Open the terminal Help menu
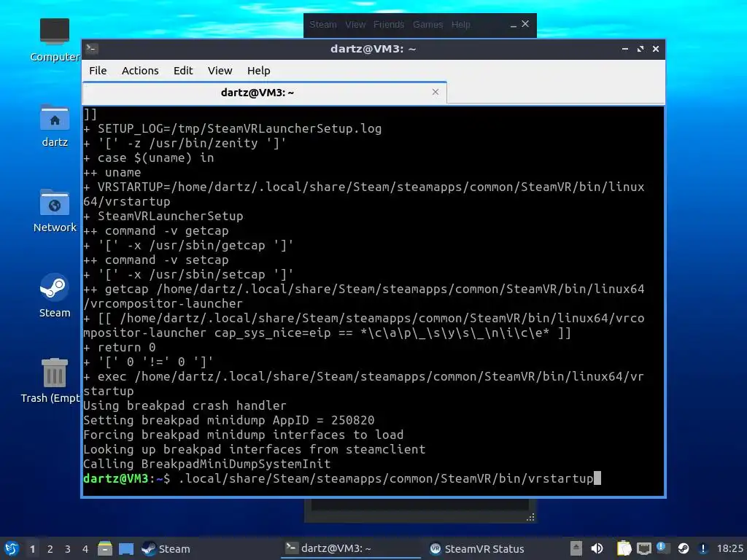This screenshot has height=560, width=747. click(259, 71)
